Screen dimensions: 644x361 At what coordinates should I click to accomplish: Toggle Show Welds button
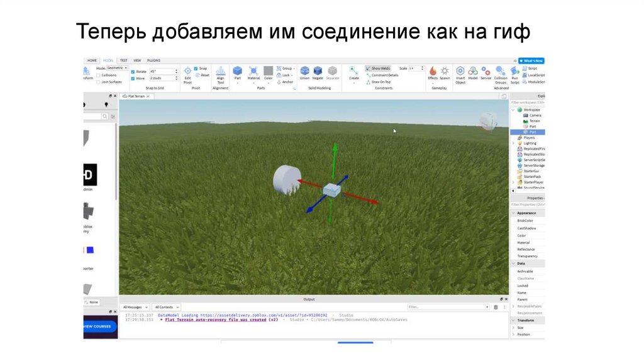pos(377,69)
